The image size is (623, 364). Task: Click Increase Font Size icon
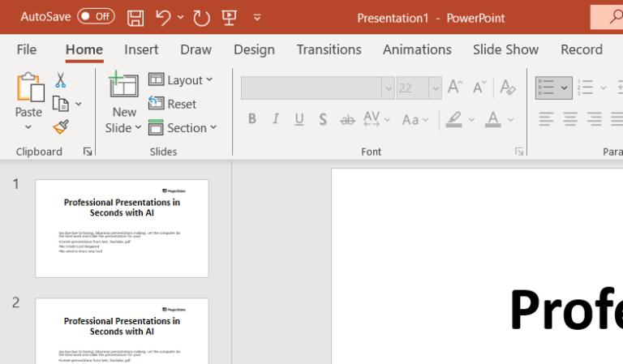pyautogui.click(x=455, y=87)
